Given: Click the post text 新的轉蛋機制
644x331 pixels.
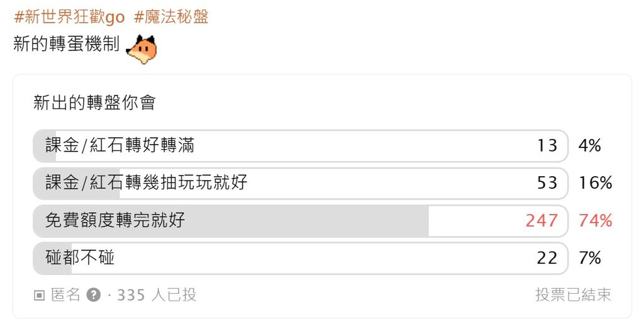Looking at the screenshot, I should click(x=66, y=43).
